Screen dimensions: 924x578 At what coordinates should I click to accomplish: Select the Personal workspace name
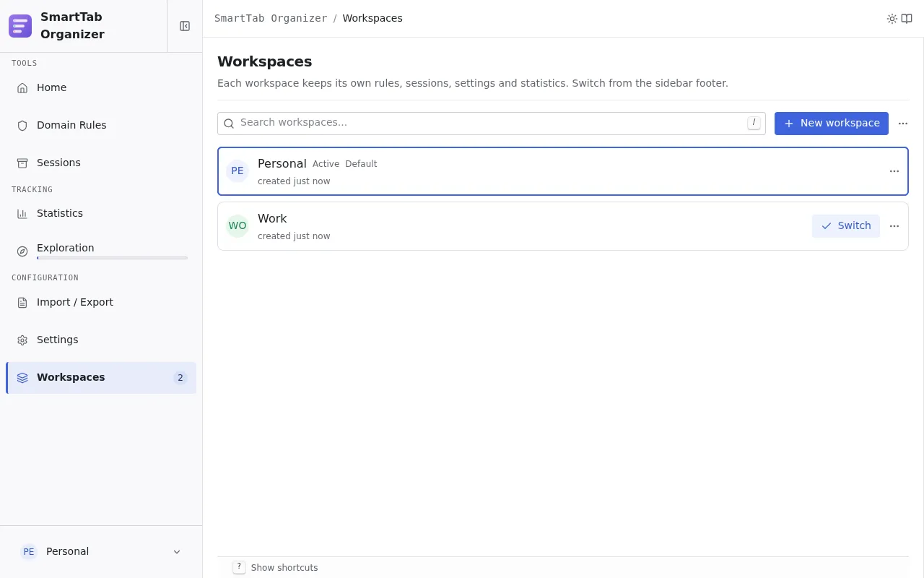pos(282,164)
